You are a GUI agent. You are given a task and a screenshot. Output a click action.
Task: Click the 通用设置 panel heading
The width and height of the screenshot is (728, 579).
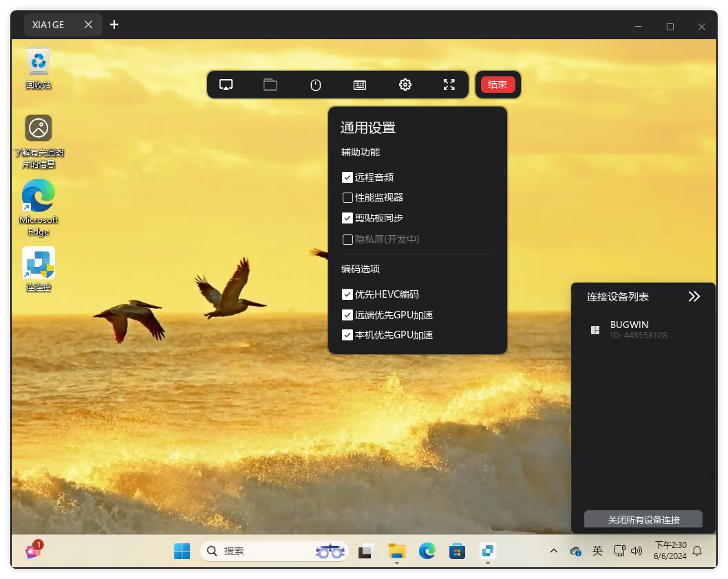367,128
